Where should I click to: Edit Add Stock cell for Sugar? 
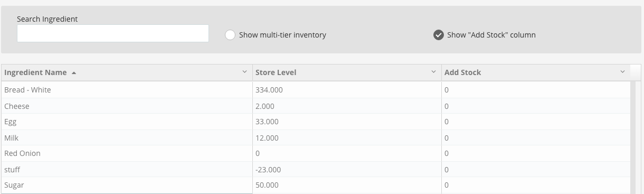tap(536, 185)
